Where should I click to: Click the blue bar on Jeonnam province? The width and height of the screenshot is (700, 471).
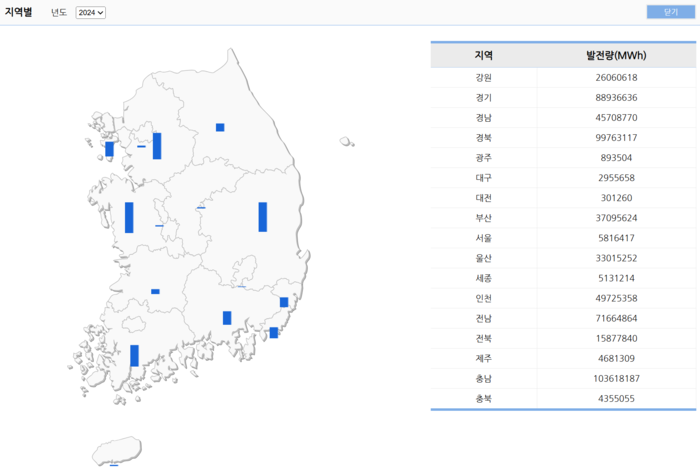pyautogui.click(x=134, y=356)
